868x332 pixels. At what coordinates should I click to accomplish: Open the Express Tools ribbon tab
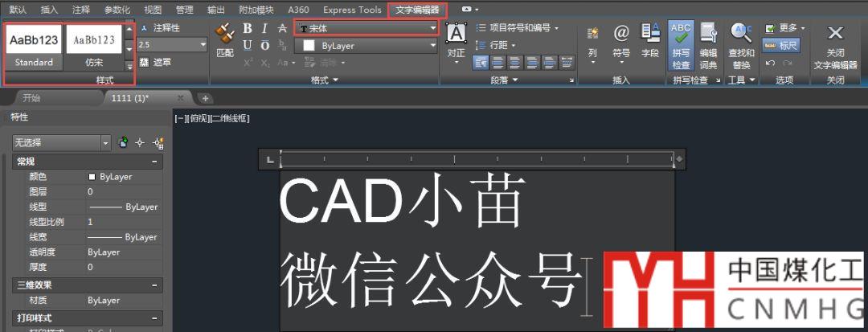(352, 10)
